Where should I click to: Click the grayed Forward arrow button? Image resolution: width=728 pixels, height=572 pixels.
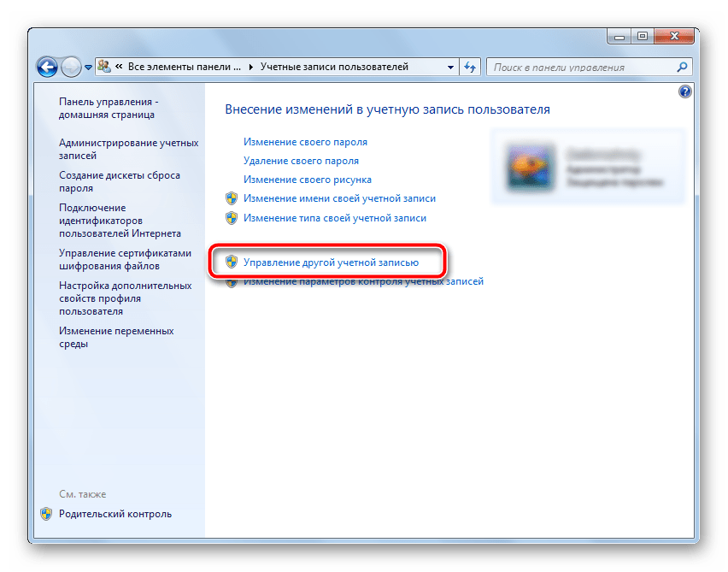pos(71,68)
